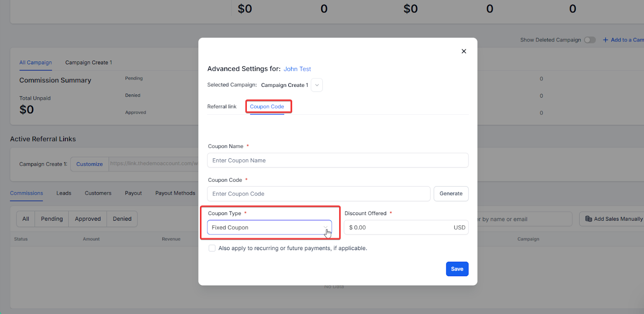Image resolution: width=644 pixels, height=314 pixels.
Task: Open the John Test link
Action: (297, 69)
